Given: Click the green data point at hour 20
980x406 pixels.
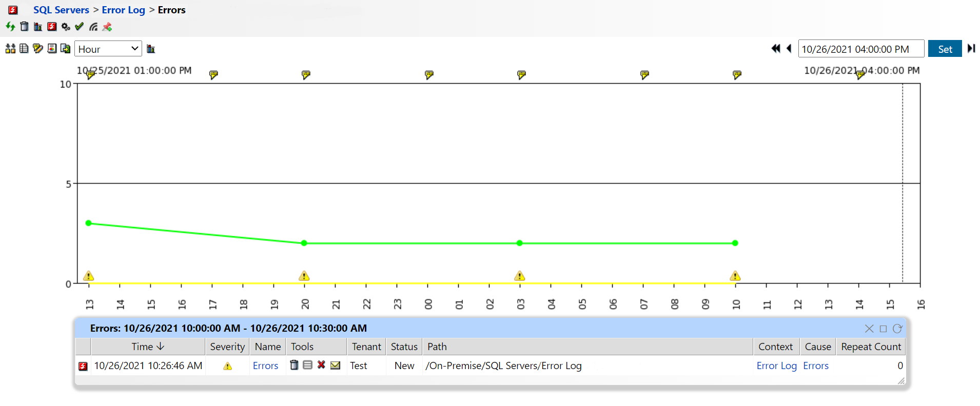Looking at the screenshot, I should [304, 243].
